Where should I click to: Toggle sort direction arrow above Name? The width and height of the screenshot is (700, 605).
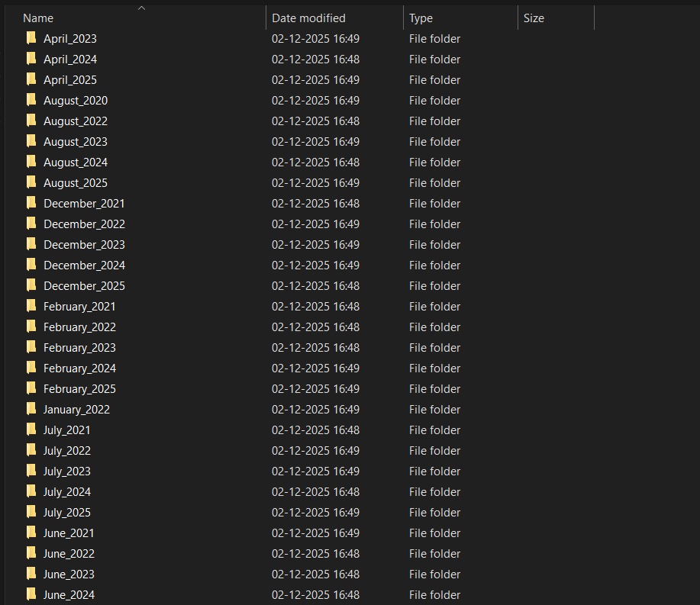click(x=141, y=8)
